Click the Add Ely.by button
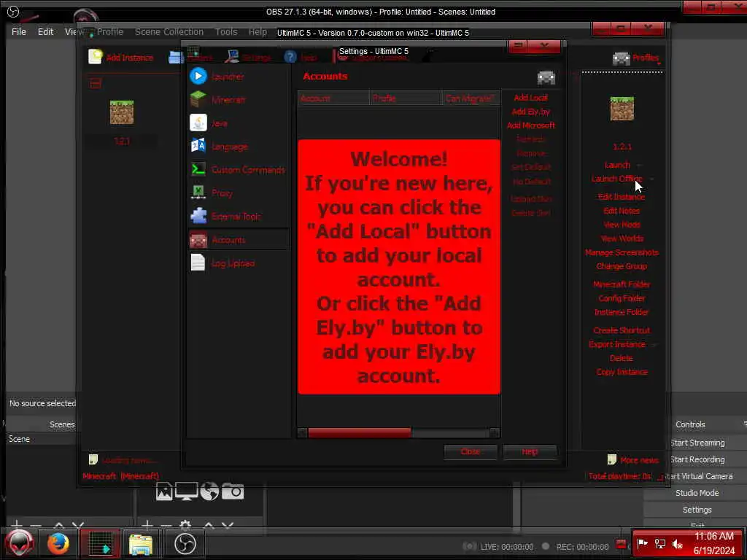The height and width of the screenshot is (560, 747). pyautogui.click(x=531, y=112)
